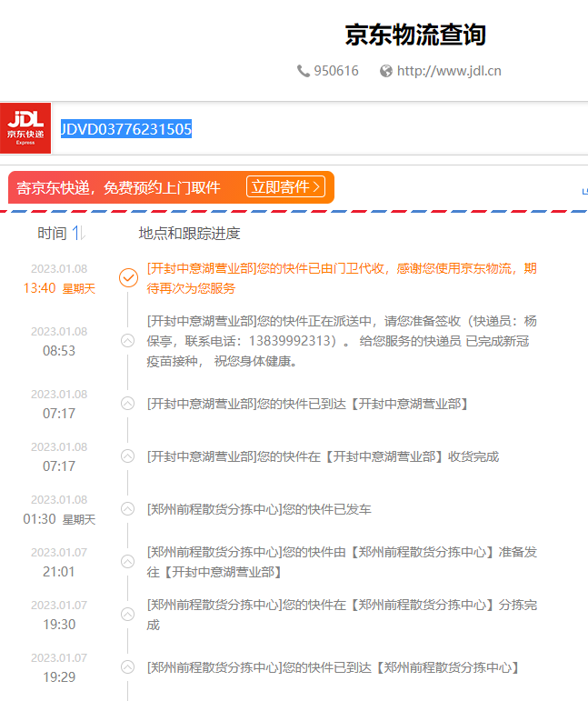Click the 时间 column header
The height and width of the screenshot is (701, 588).
(x=53, y=233)
